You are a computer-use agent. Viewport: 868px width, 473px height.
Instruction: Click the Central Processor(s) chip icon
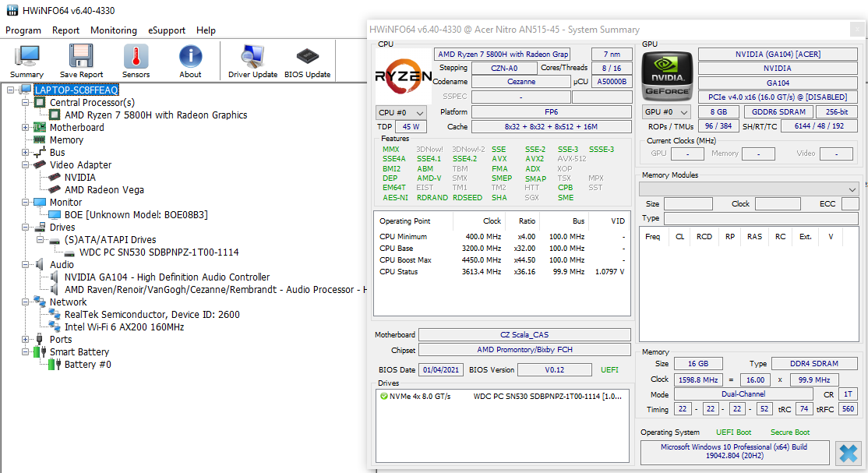coord(40,102)
